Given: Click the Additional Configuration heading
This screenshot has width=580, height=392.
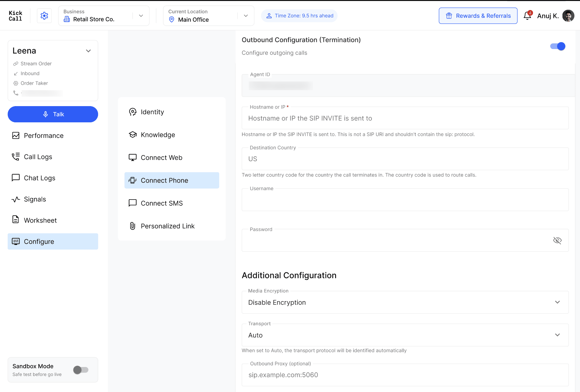Looking at the screenshot, I should point(289,275).
